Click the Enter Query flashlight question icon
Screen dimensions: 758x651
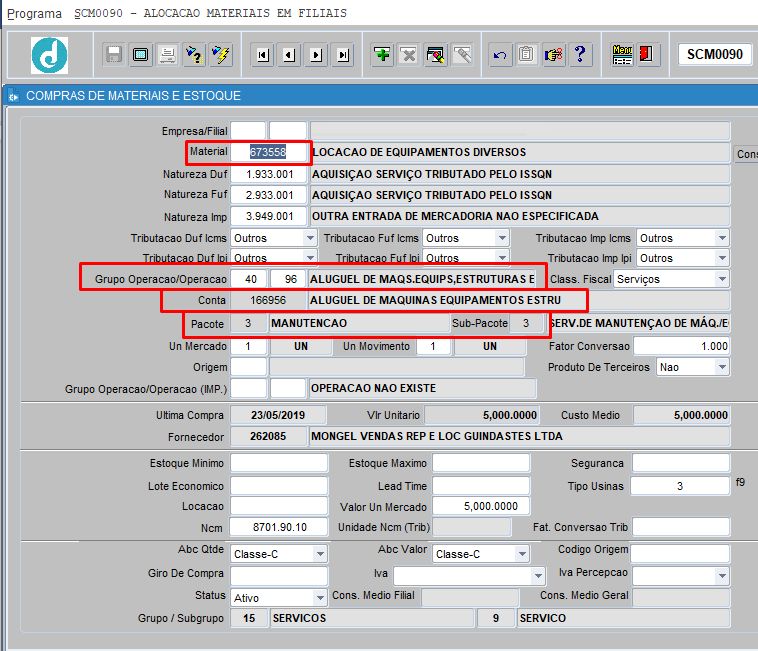(194, 55)
